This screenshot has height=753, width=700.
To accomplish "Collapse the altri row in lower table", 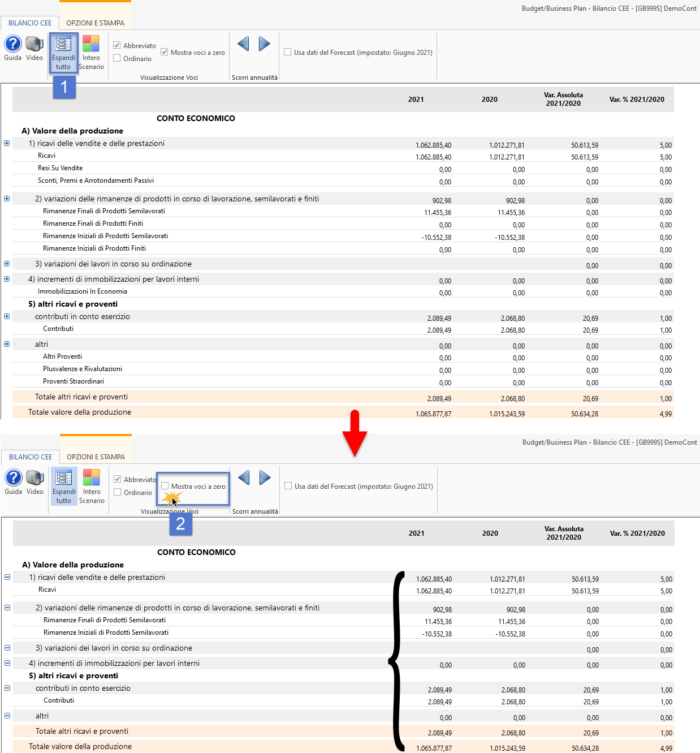I will [7, 716].
